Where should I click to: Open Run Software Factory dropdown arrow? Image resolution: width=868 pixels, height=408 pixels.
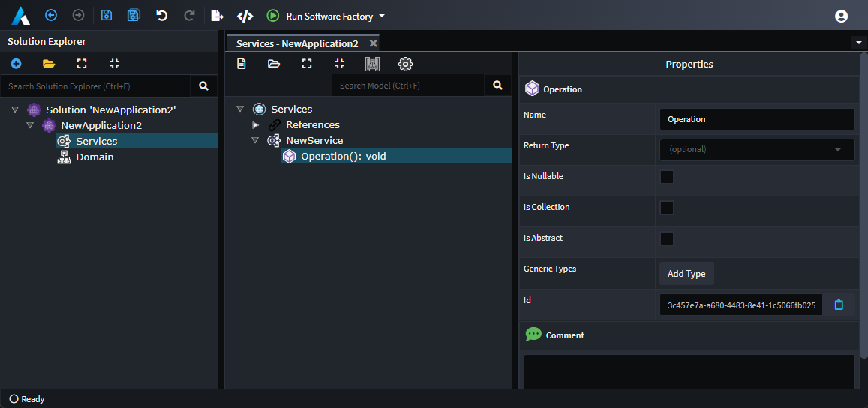tap(381, 16)
